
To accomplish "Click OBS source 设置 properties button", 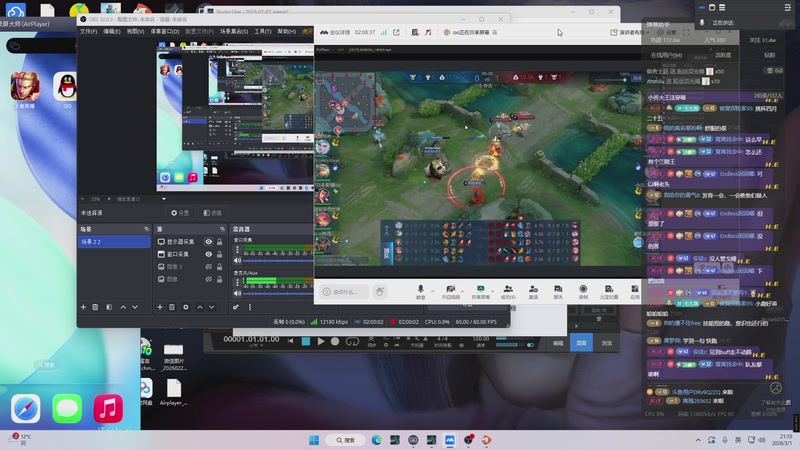I will [x=180, y=213].
